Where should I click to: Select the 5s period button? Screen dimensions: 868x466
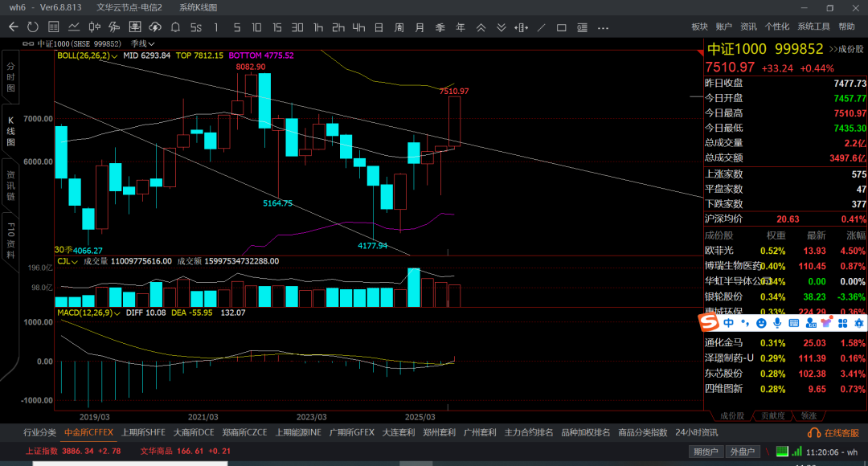[x=196, y=27]
